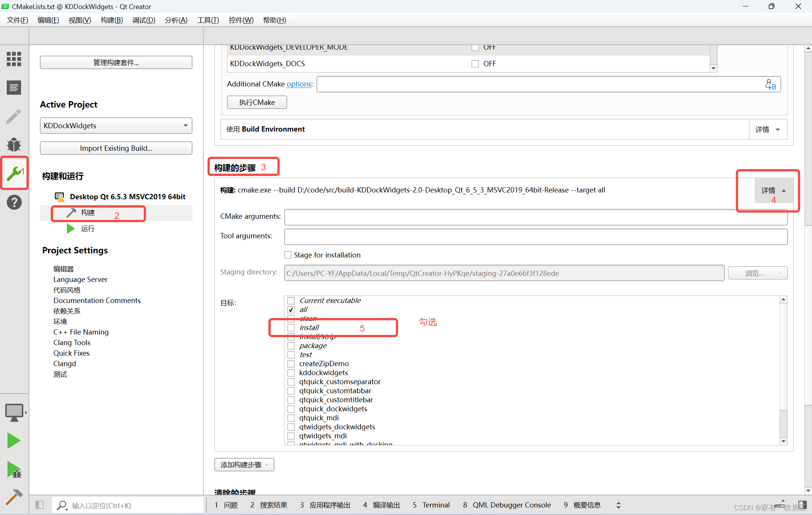
Task: Open 浏览... dropdown button
Action: point(757,273)
